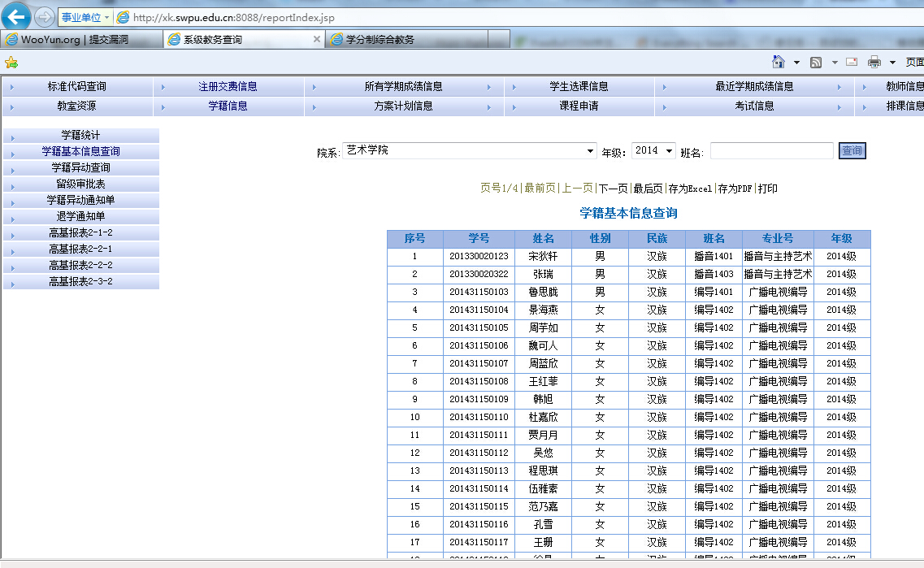Click the browser forward arrow button
Viewport: 924px width, 568px height.
(44, 17)
